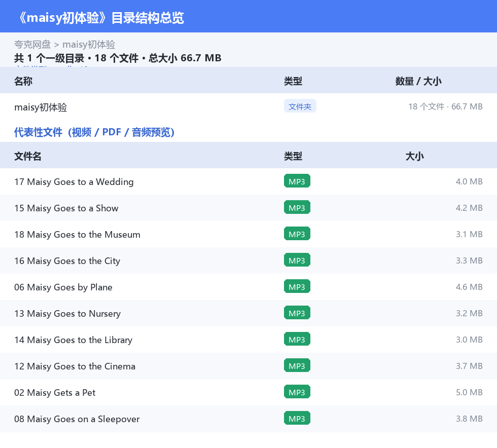Click the maisy初体验 breadcrumb path
497x448 pixels.
89,45
